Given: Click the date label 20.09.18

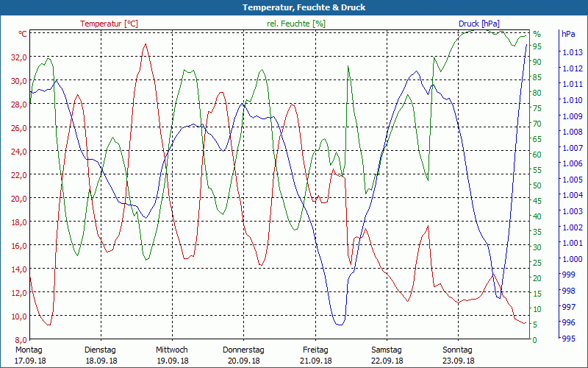Looking at the screenshot, I should point(244,361).
